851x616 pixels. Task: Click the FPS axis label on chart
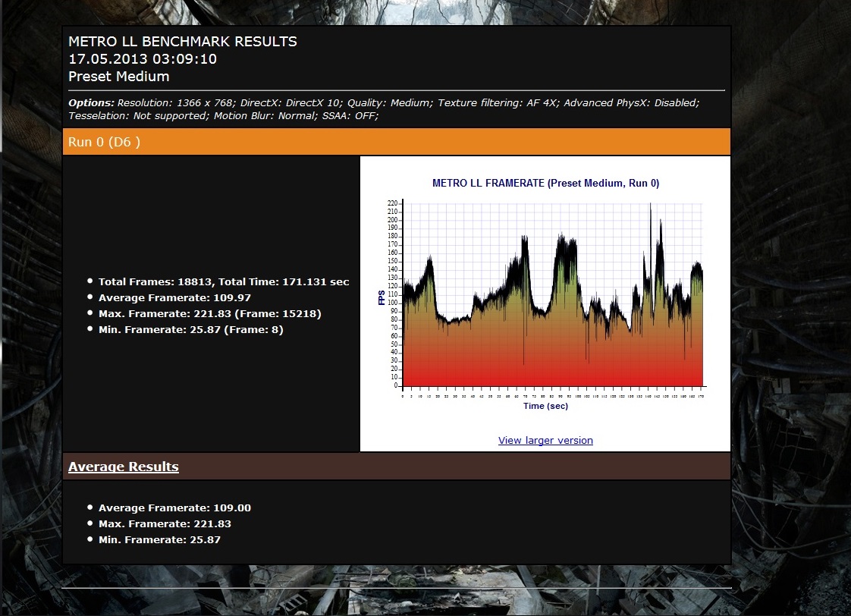click(x=382, y=300)
